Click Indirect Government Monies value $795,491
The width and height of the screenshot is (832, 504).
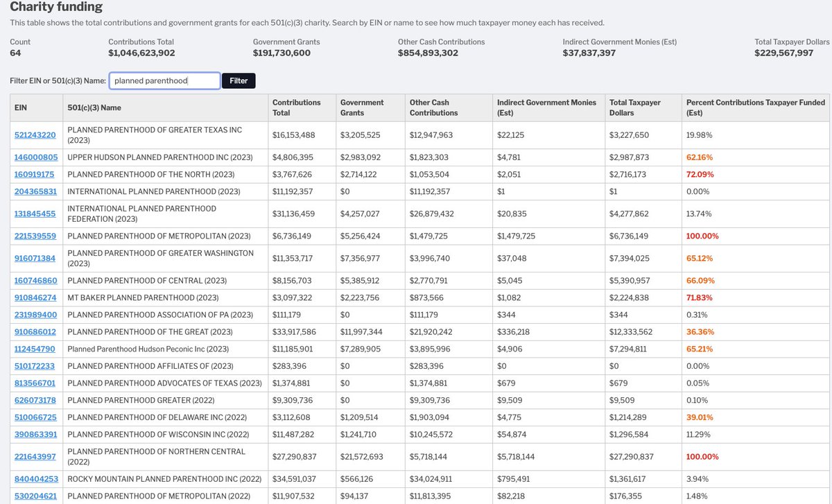click(x=514, y=479)
